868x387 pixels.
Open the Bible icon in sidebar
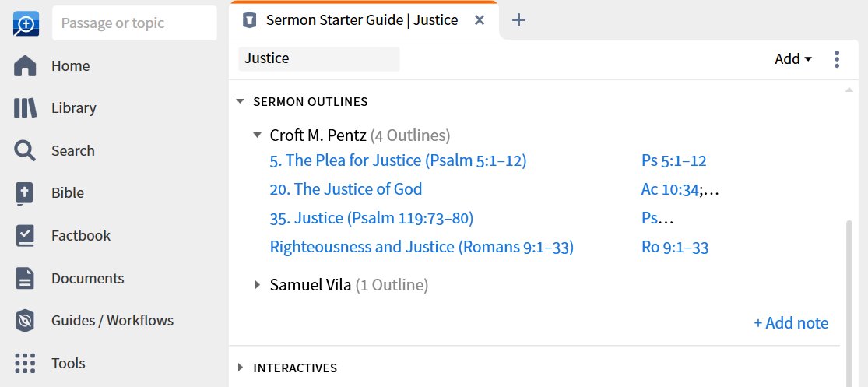tap(25, 193)
